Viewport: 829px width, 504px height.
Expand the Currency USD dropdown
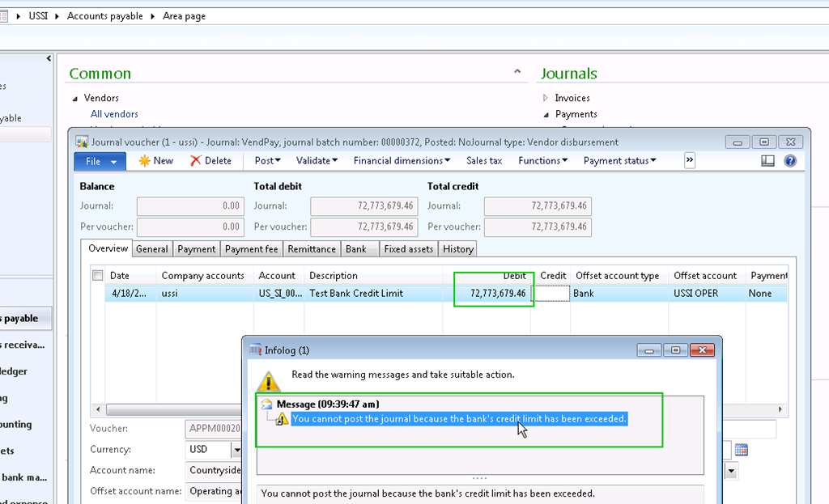237,450
